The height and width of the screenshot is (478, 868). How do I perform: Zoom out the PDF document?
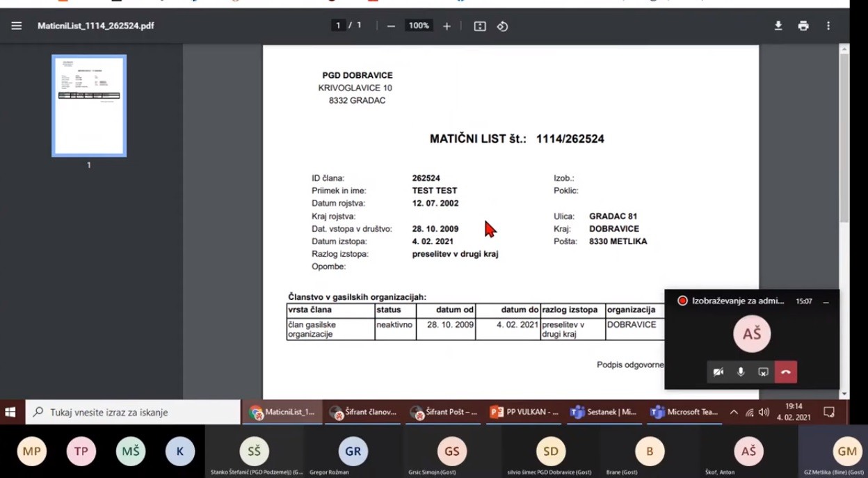[391, 26]
